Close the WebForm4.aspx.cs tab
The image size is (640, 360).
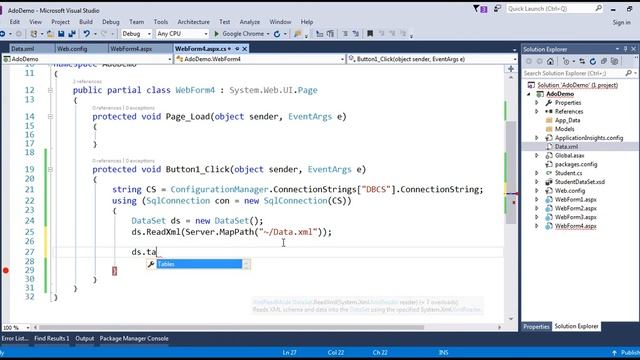[245, 49]
